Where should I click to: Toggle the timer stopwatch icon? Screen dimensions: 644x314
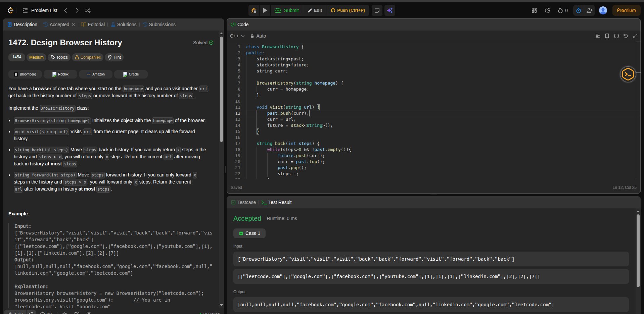[579, 10]
